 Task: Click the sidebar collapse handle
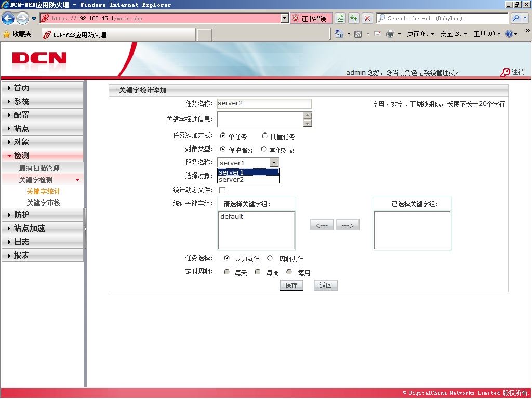click(86, 229)
